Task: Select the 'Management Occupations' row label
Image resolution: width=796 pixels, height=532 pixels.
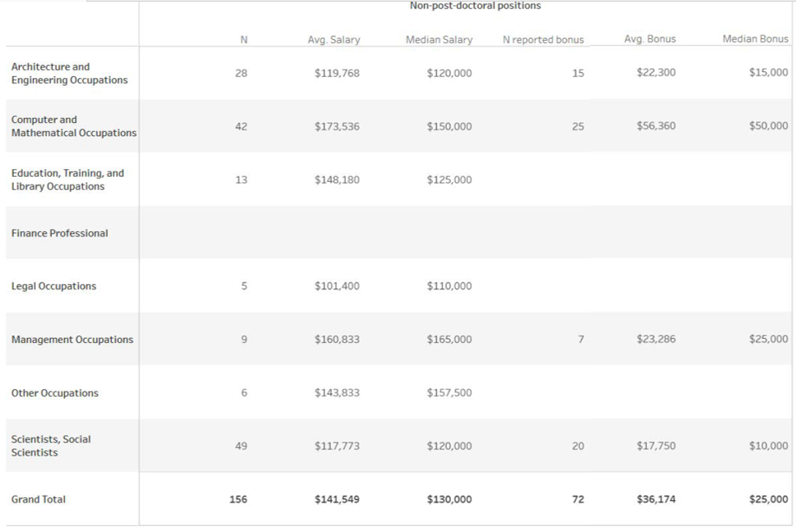Action: tap(72, 340)
